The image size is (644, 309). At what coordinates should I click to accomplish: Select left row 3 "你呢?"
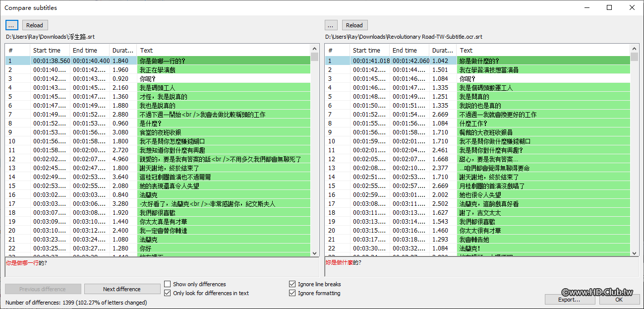[x=158, y=79]
